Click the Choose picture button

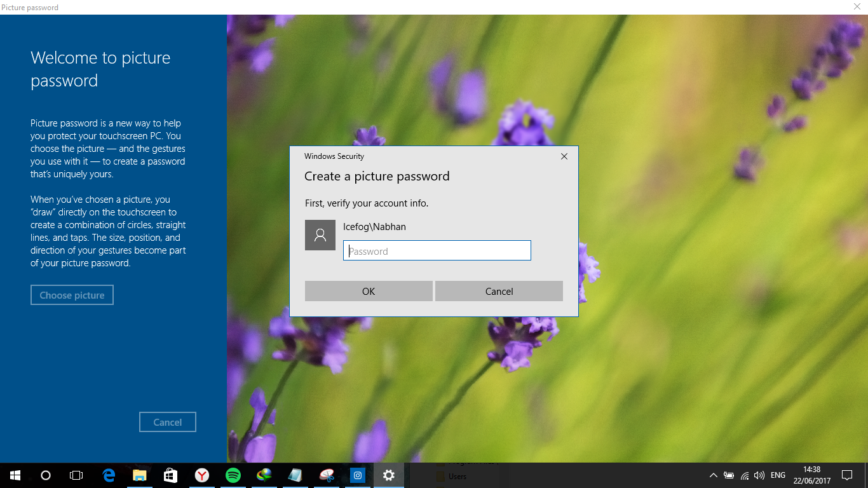pos(72,294)
